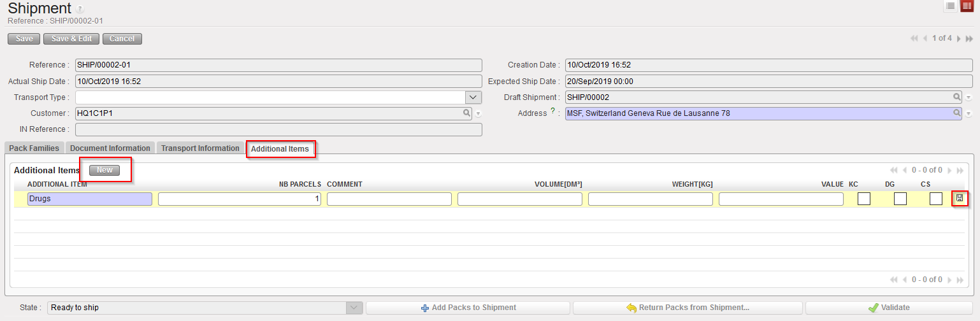Click search icon in Draft Shipment field
The height and width of the screenshot is (321, 980).
[x=956, y=97]
